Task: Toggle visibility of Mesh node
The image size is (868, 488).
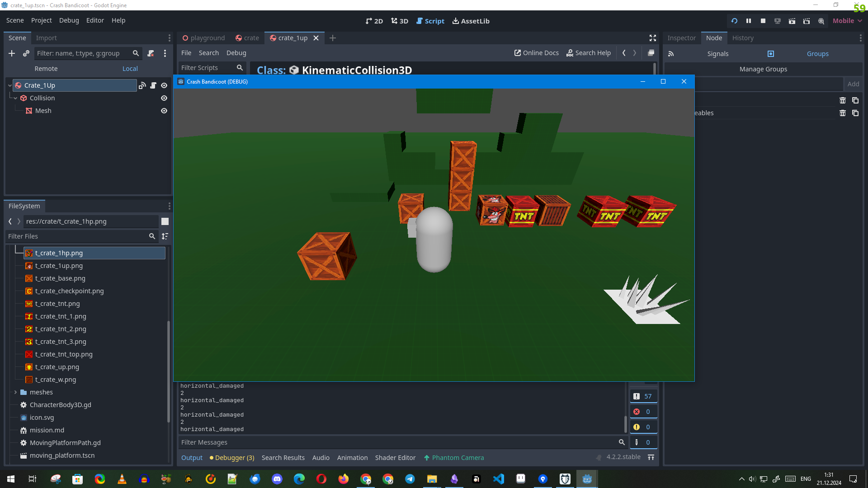Action: click(x=164, y=111)
